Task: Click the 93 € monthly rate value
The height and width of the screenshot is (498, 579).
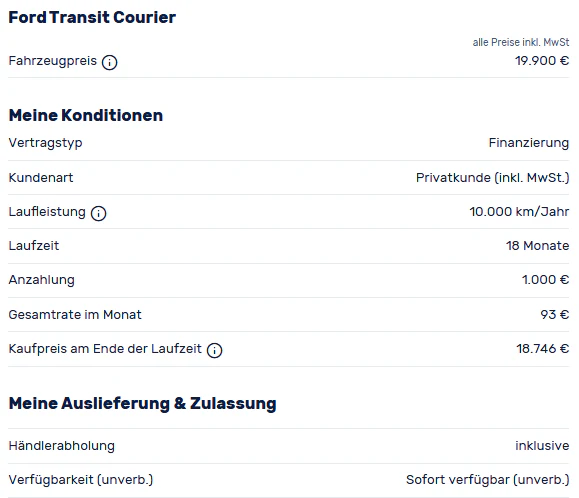Action: [x=555, y=315]
